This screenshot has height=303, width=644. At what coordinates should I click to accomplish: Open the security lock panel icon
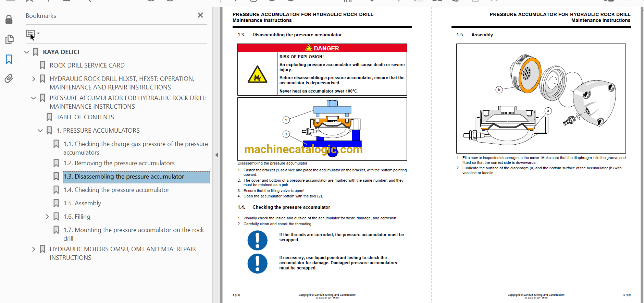pos(9,20)
